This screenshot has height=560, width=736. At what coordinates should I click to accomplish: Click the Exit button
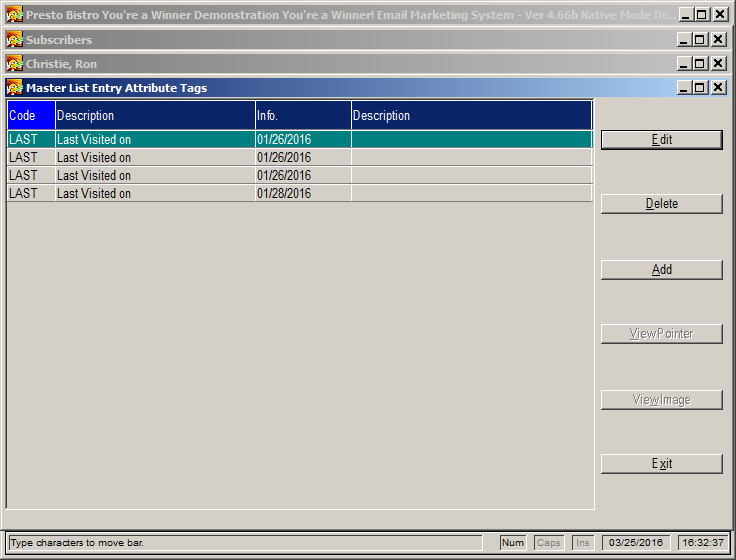(661, 464)
